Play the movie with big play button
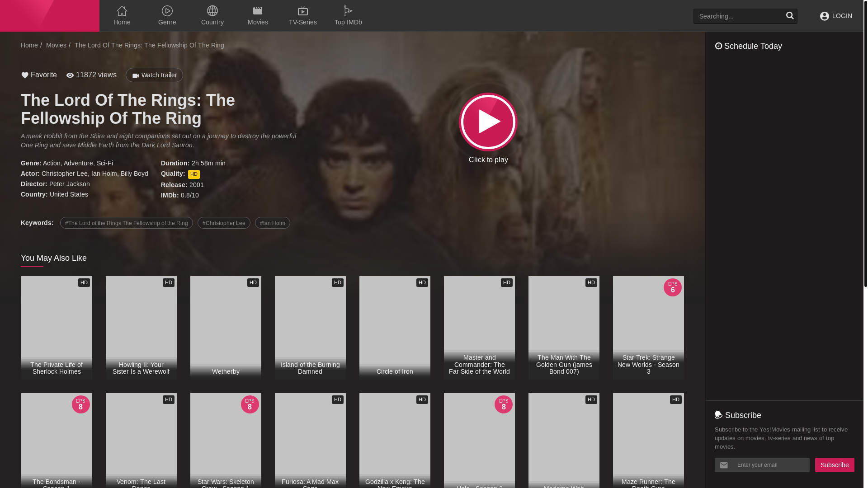868x488 pixels. click(x=488, y=122)
